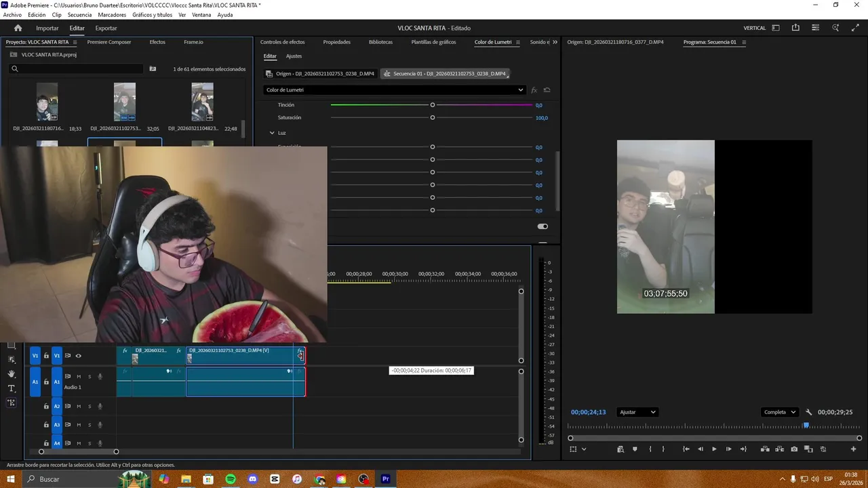The height and width of the screenshot is (488, 868).
Task: Go to Out point in Program monitor
Action: pos(743,449)
